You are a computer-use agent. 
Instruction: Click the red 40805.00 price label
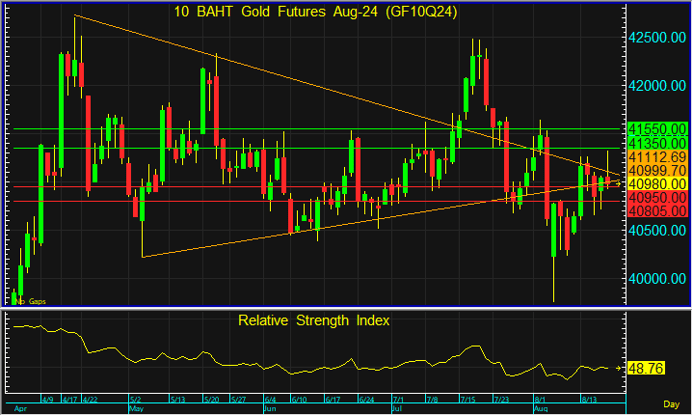[x=656, y=211]
